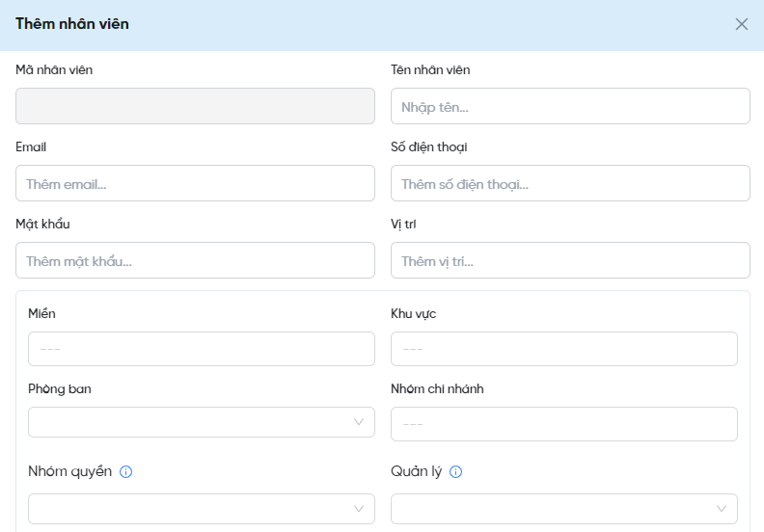The height and width of the screenshot is (532, 764).
Task: Select the Thêm số điện thoại field
Action: [x=570, y=183]
